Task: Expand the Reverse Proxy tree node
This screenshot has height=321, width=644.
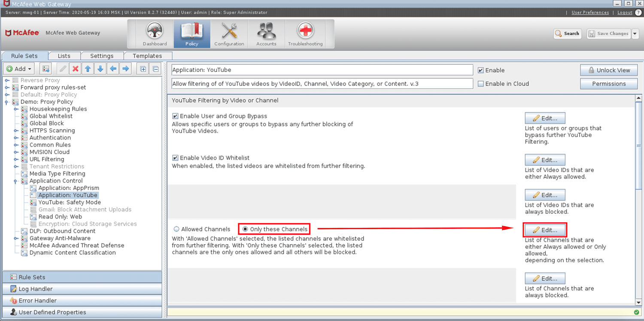Action: (x=7, y=80)
